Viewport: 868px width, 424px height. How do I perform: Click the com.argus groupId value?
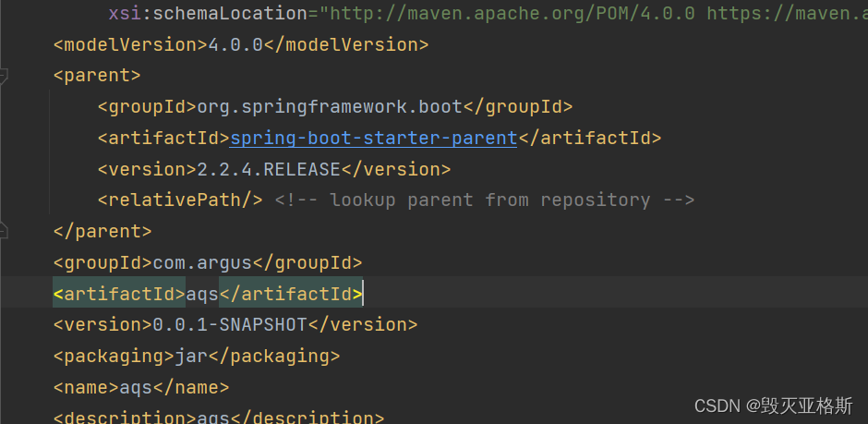click(x=202, y=262)
